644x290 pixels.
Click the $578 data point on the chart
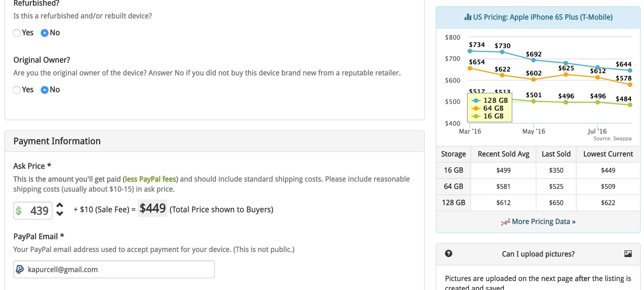[630, 85]
